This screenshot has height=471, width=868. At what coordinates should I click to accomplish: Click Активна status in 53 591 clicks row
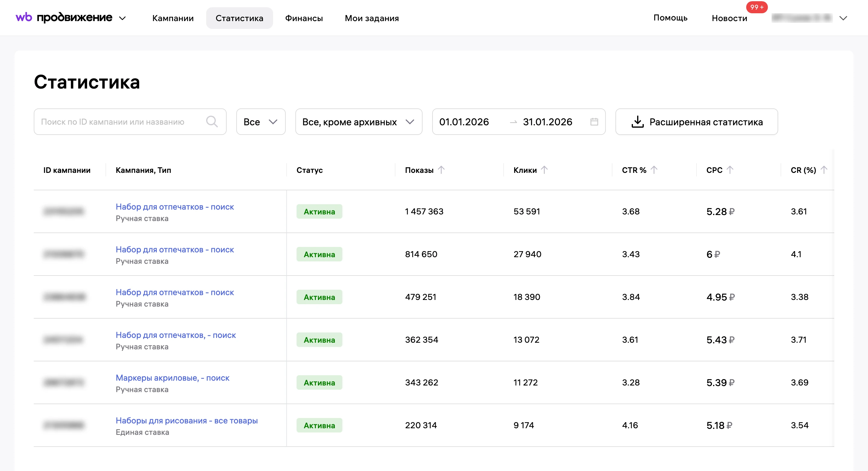tap(319, 211)
